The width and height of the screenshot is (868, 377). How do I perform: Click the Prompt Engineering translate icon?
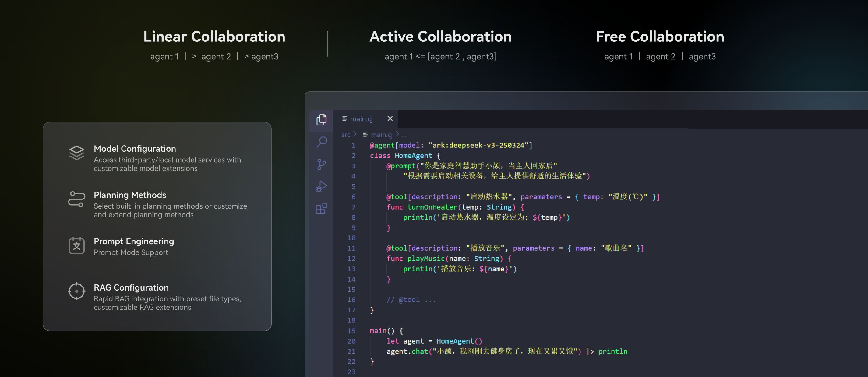click(77, 245)
